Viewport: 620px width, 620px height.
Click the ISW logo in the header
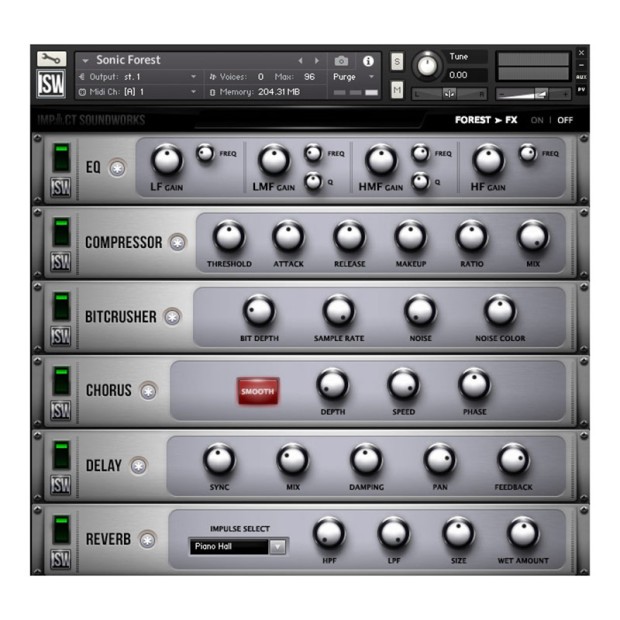click(x=51, y=83)
